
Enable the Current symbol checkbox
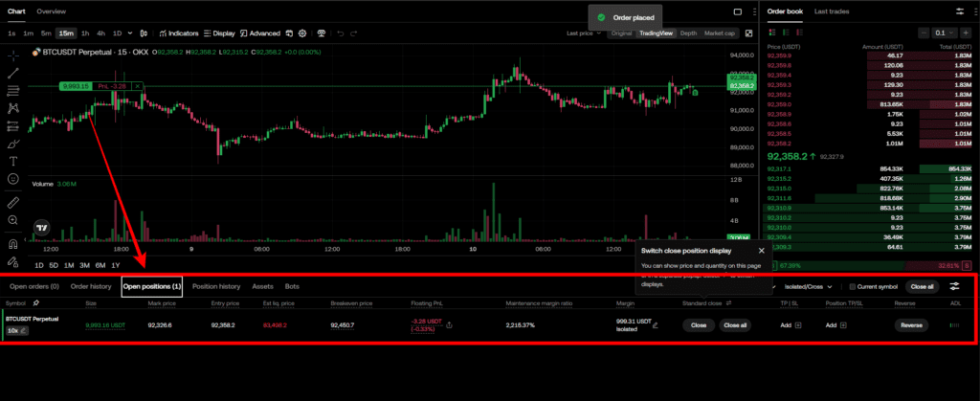click(x=855, y=286)
